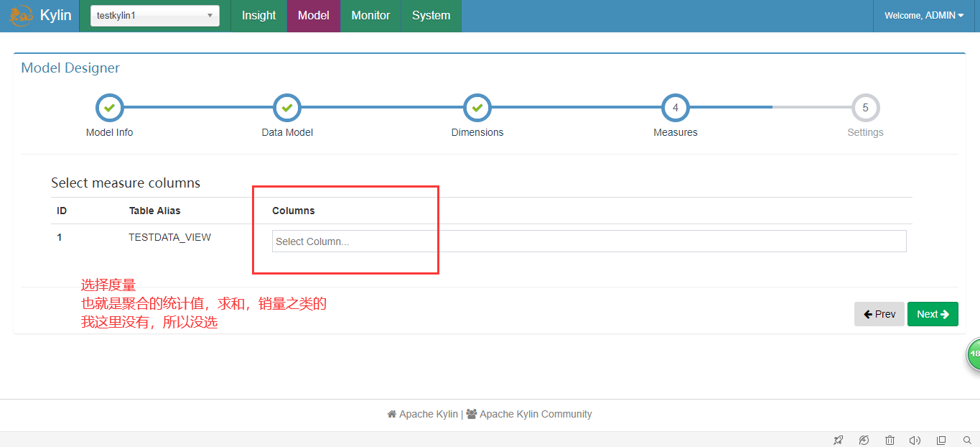Viewport: 980px width, 447px height.
Task: Click the magnifier zoom icon in status bar
Action: 966,440
